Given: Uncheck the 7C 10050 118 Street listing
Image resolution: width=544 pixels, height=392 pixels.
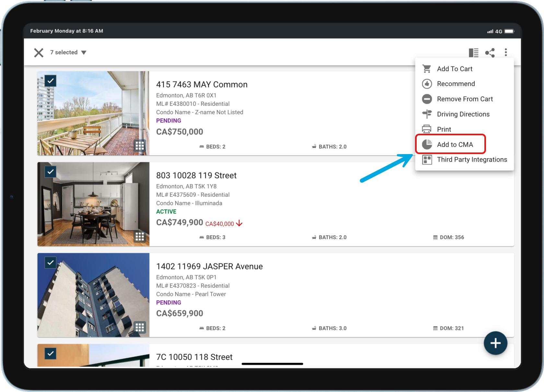Looking at the screenshot, I should coord(51,353).
